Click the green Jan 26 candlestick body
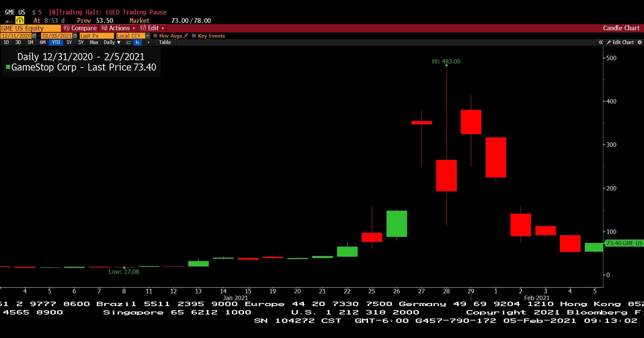 point(397,224)
